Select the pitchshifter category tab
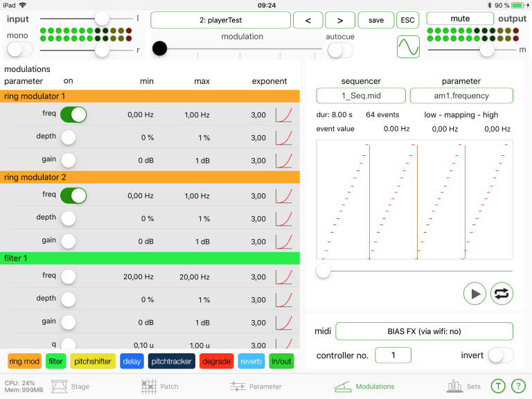Screen dimensions: 532x399 93,362
